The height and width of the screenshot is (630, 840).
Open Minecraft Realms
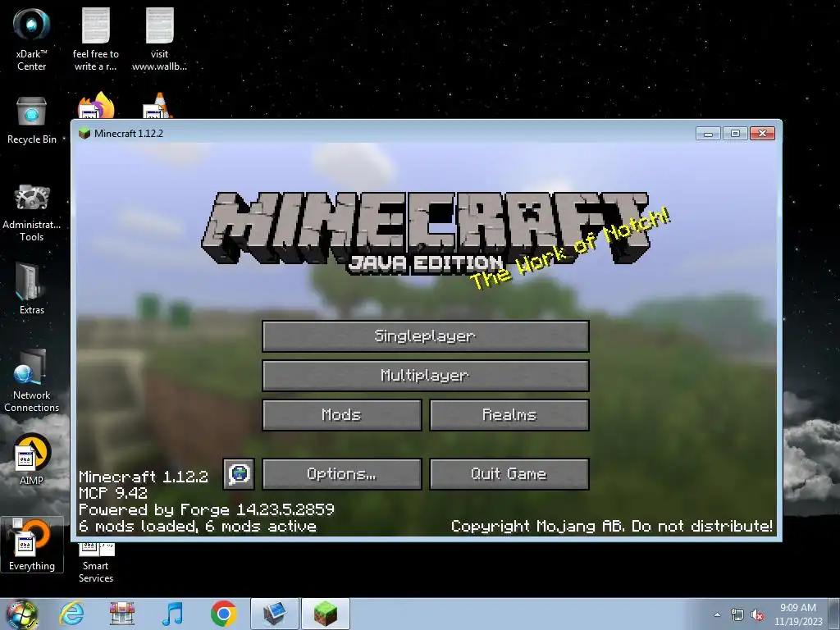(509, 414)
